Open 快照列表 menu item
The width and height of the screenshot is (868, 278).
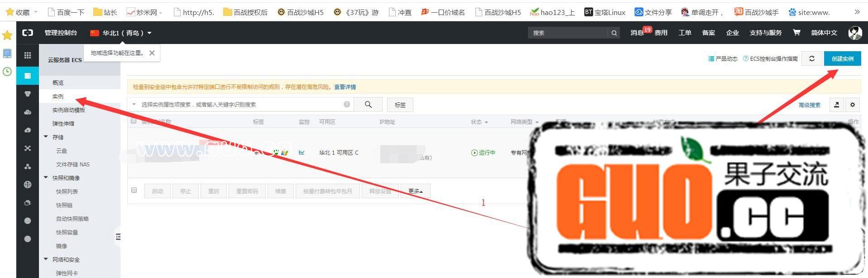[67, 191]
